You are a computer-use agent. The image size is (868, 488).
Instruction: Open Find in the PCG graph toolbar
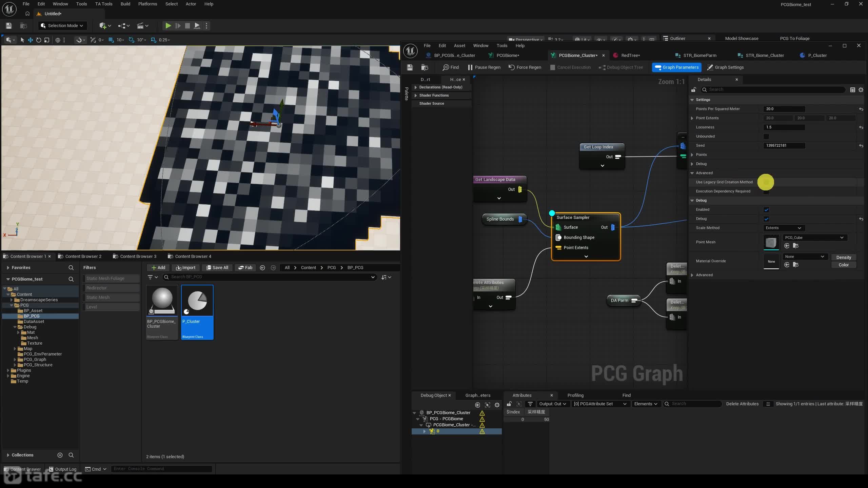click(x=451, y=67)
